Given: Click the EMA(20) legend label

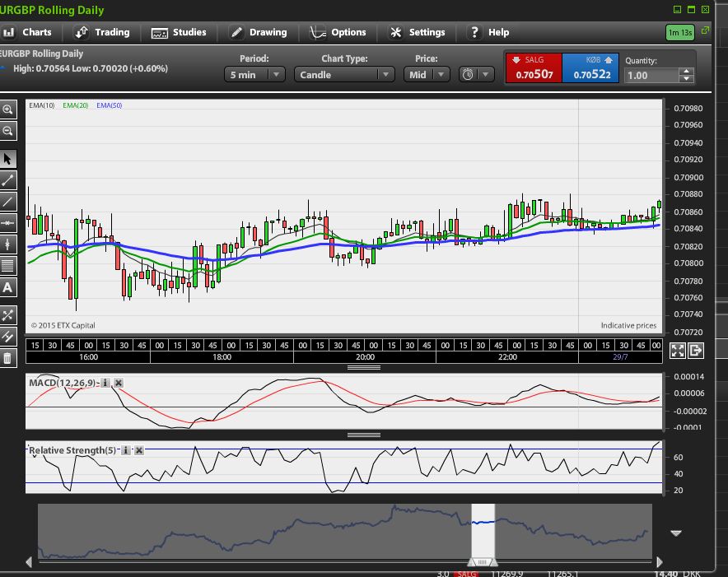Looking at the screenshot, I should [76, 105].
